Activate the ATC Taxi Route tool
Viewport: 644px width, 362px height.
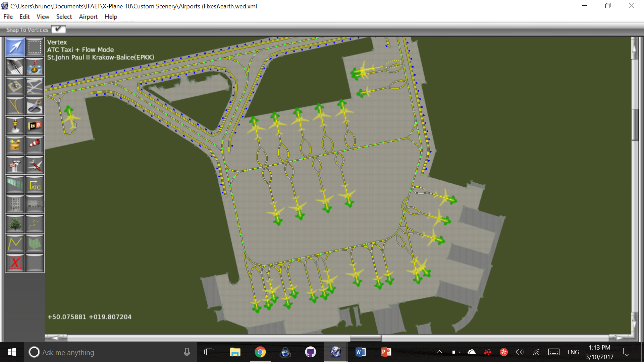pos(35,185)
